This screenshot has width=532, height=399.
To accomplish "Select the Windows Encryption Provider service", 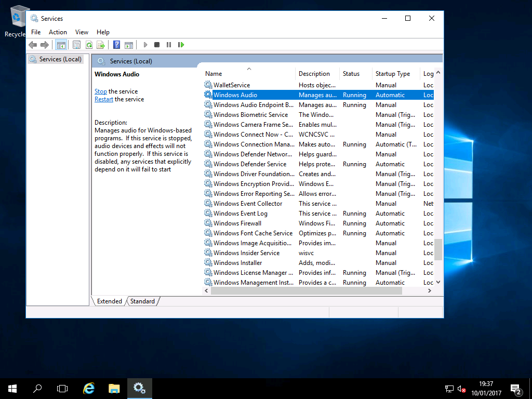I will click(x=318, y=183).
